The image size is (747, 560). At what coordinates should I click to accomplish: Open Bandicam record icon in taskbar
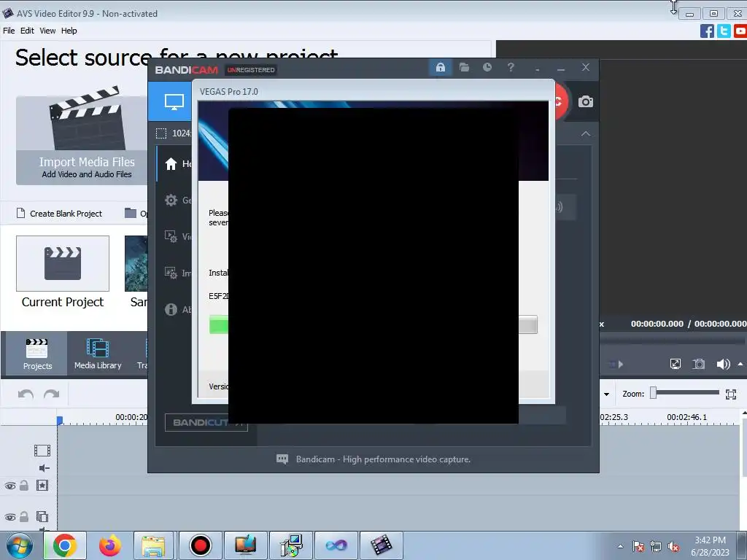click(x=200, y=545)
